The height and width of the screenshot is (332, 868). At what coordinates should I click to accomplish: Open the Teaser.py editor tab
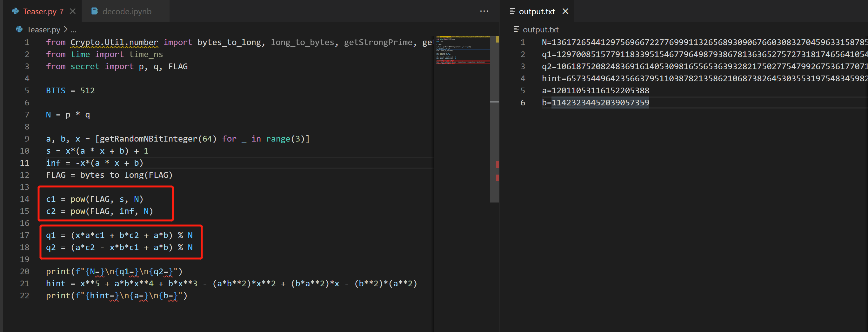click(39, 11)
